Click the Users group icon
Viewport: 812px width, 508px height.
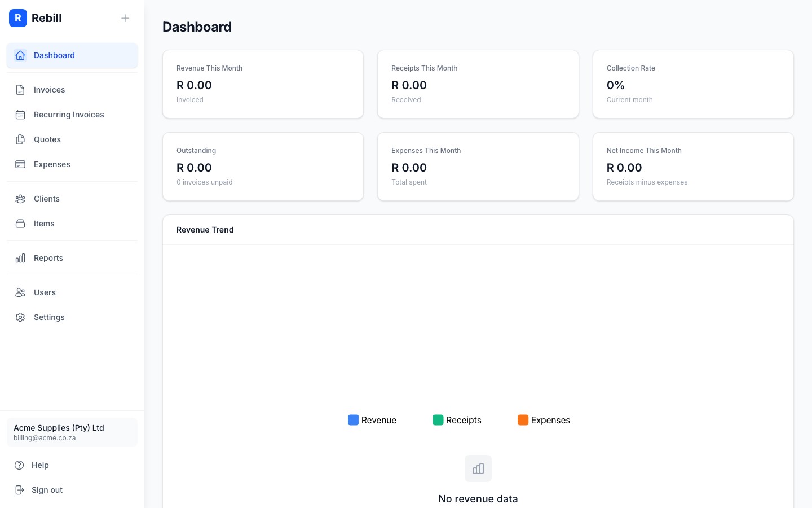[20, 292]
